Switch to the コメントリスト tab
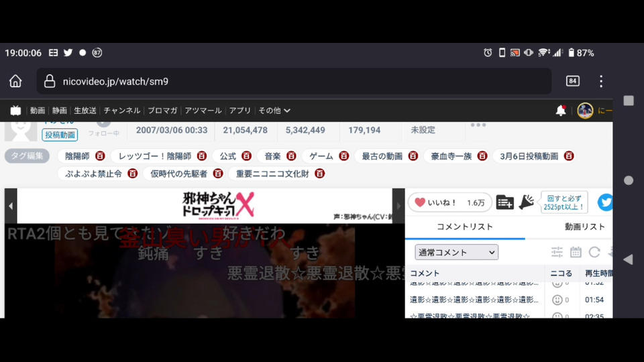 pos(464,227)
